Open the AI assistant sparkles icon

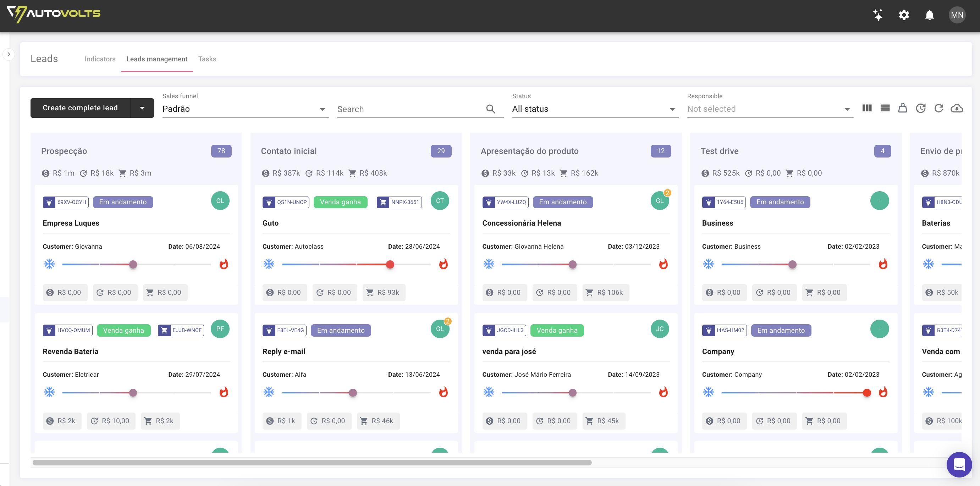coord(878,15)
